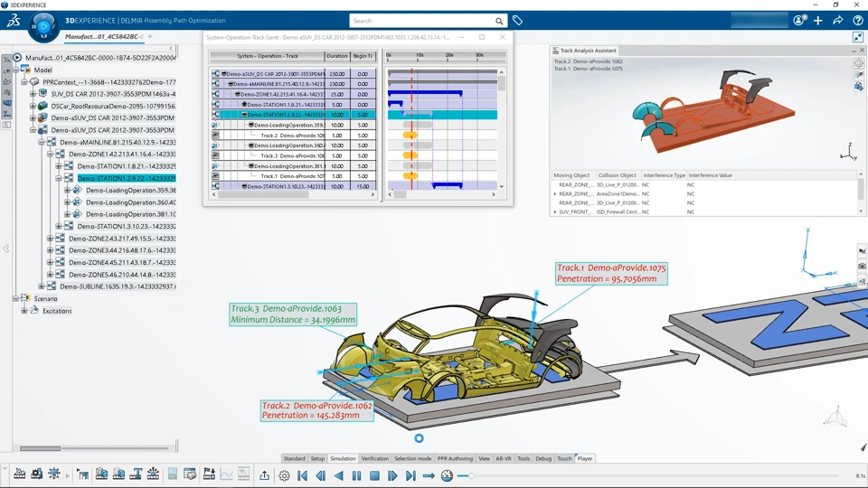Click the T-shaped track icon in bottom toolbar
Viewport: 868px width, 488px height.
(x=136, y=474)
